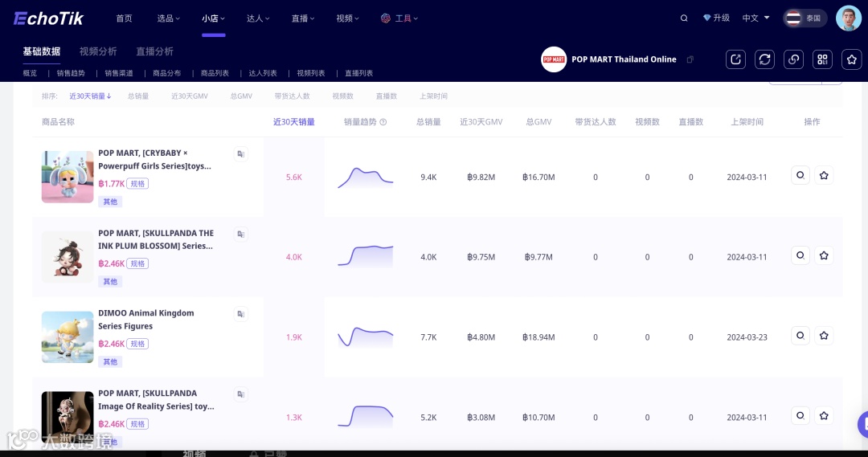The image size is (868, 457).
Task: Translate the INK PLUM BLOSSOM product name
Action: 241,234
